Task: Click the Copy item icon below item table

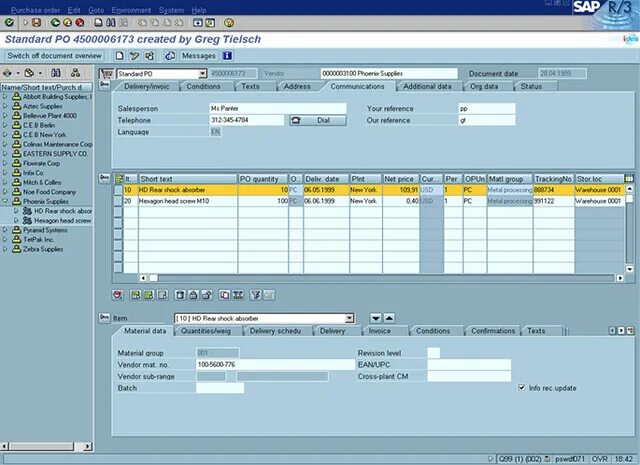Action: point(224,295)
